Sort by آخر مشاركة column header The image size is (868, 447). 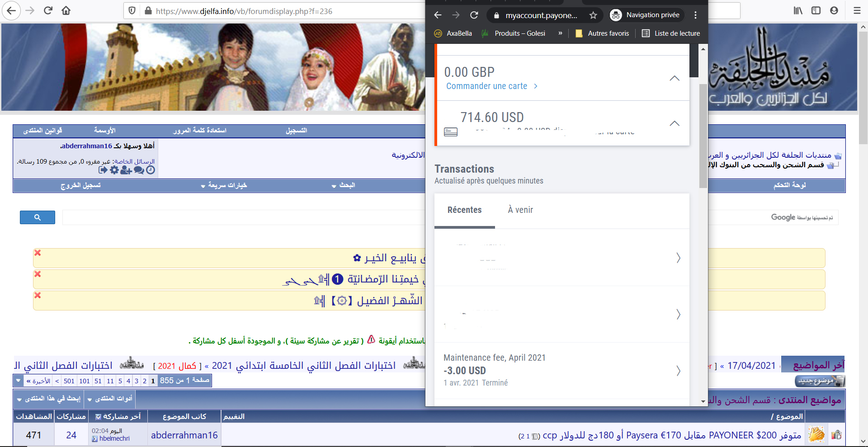click(x=122, y=416)
